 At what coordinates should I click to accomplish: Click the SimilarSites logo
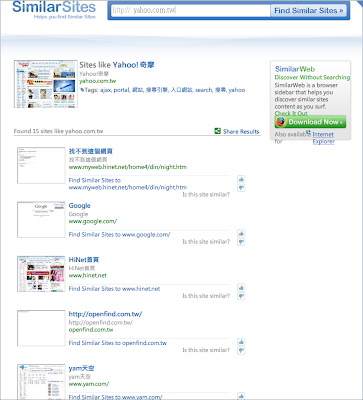[54, 10]
